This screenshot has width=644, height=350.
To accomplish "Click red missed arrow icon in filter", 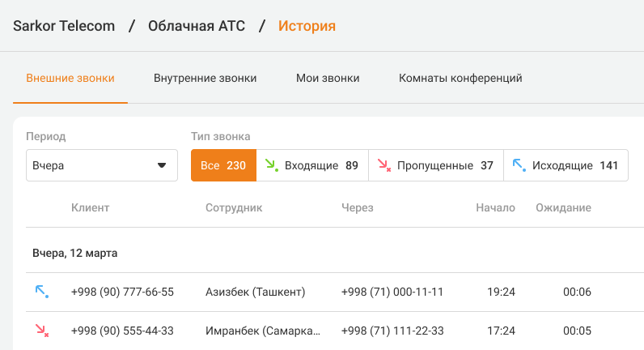I will pos(384,165).
